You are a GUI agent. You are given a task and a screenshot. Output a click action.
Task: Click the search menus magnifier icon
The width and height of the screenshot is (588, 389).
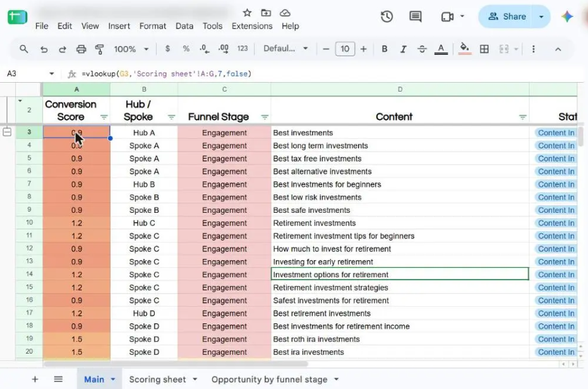click(x=23, y=49)
